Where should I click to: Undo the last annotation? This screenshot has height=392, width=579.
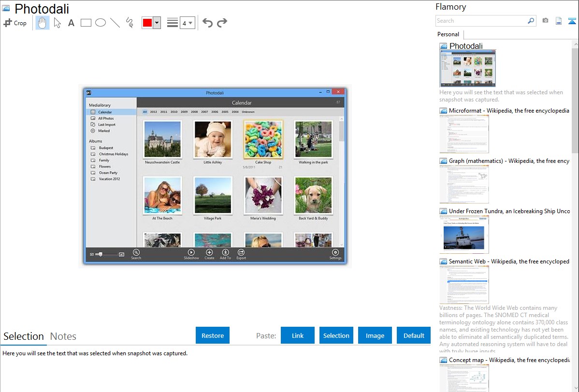207,23
